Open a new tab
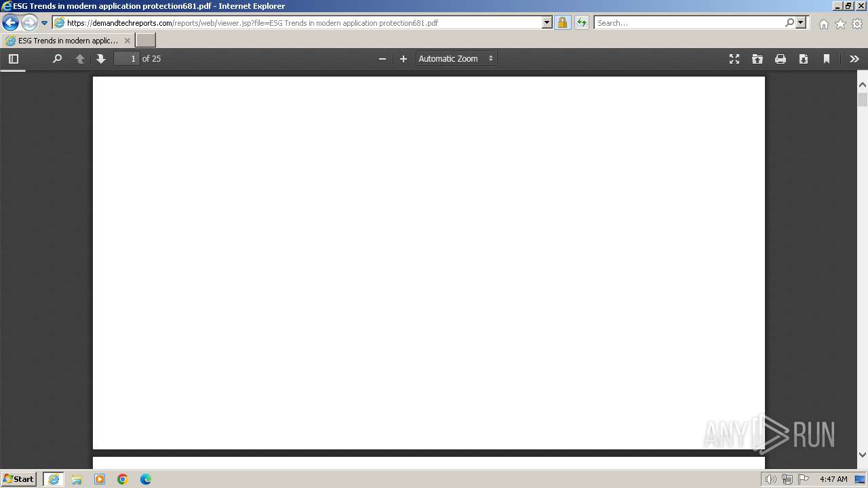Viewport: 868px width, 488px height. click(x=146, y=41)
